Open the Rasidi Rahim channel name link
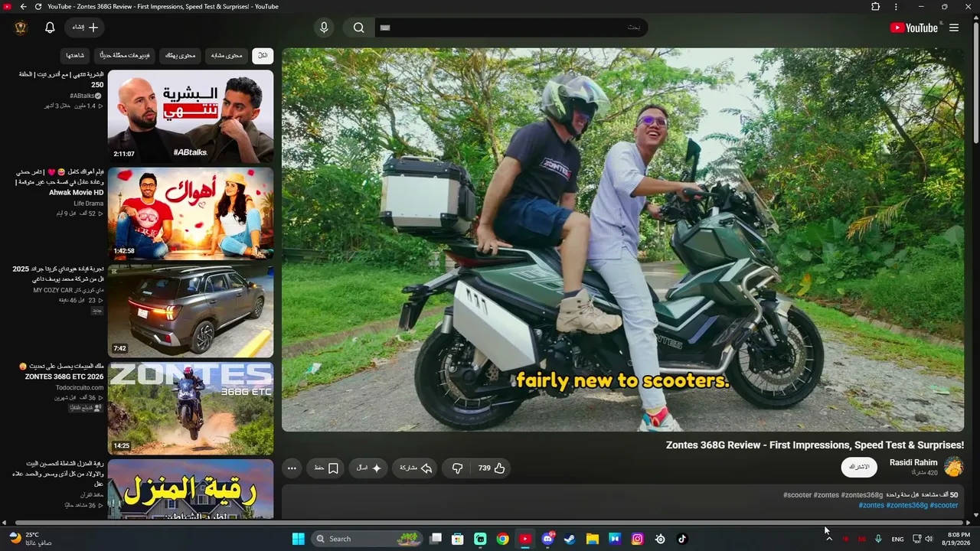 (913, 463)
